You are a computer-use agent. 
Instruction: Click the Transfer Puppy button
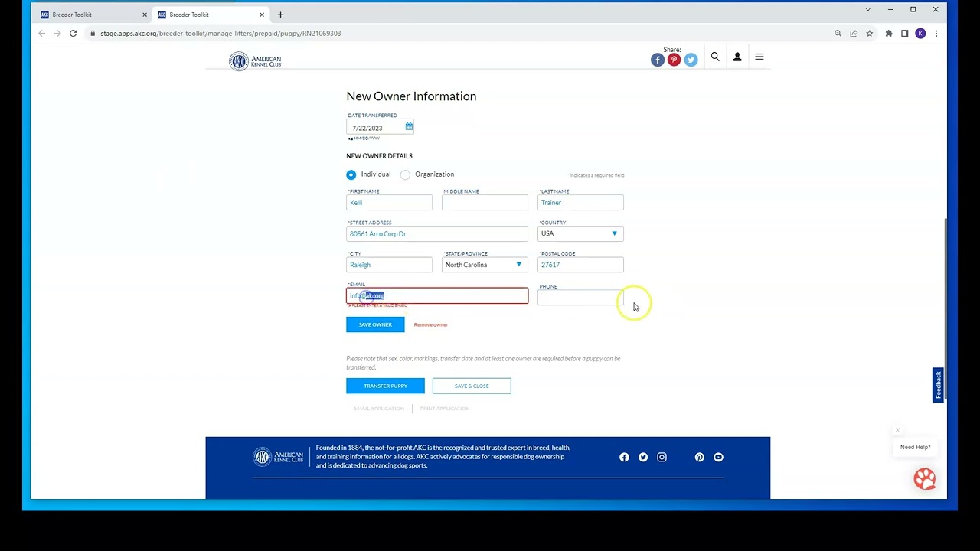click(x=385, y=386)
